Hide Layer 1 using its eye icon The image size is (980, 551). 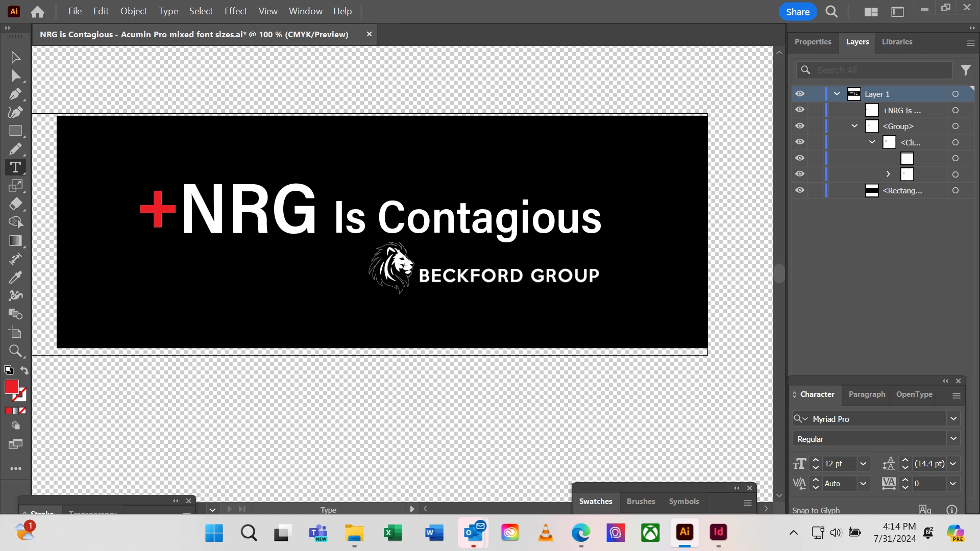click(x=800, y=94)
